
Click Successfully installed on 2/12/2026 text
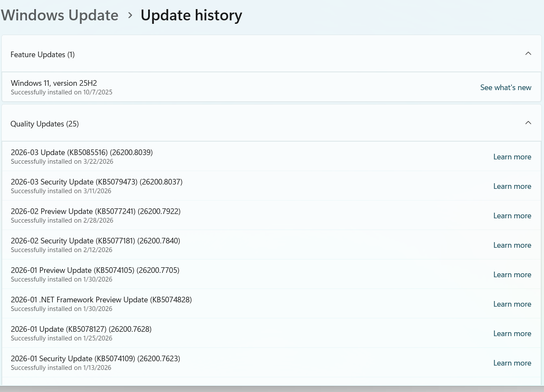coord(62,250)
